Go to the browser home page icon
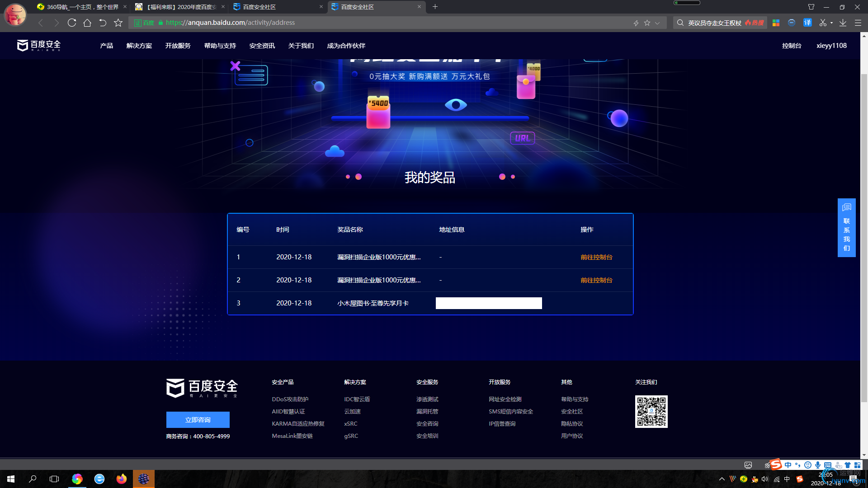This screenshot has height=488, width=868. pyautogui.click(x=87, y=23)
